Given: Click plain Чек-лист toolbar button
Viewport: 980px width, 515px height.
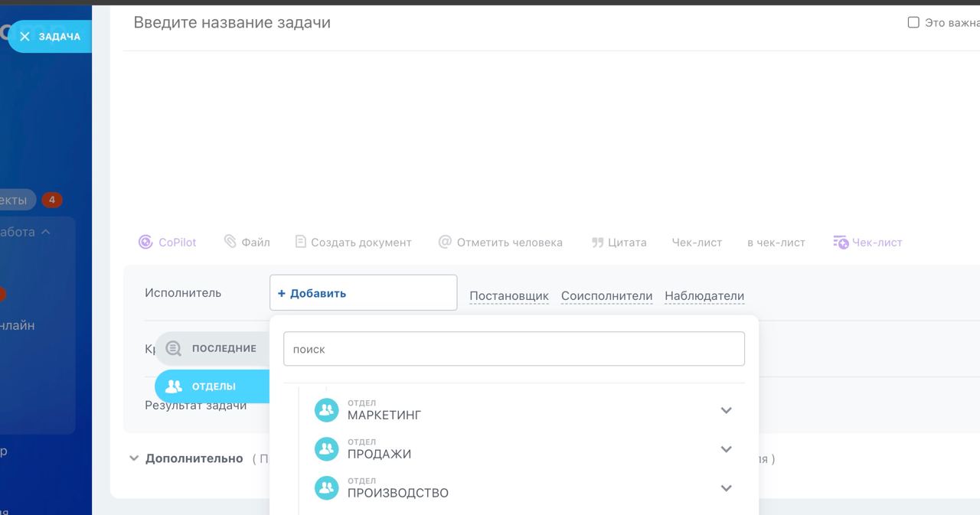Looking at the screenshot, I should 697,243.
